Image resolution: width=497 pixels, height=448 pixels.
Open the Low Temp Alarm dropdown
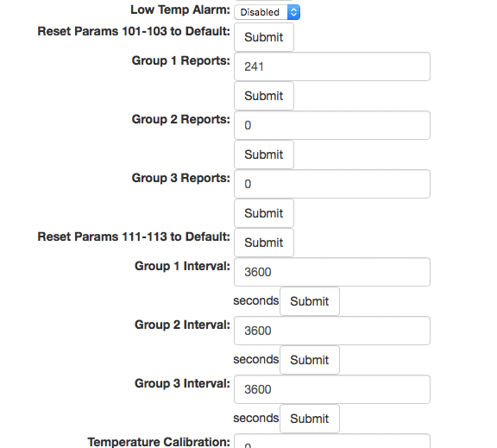pos(267,12)
